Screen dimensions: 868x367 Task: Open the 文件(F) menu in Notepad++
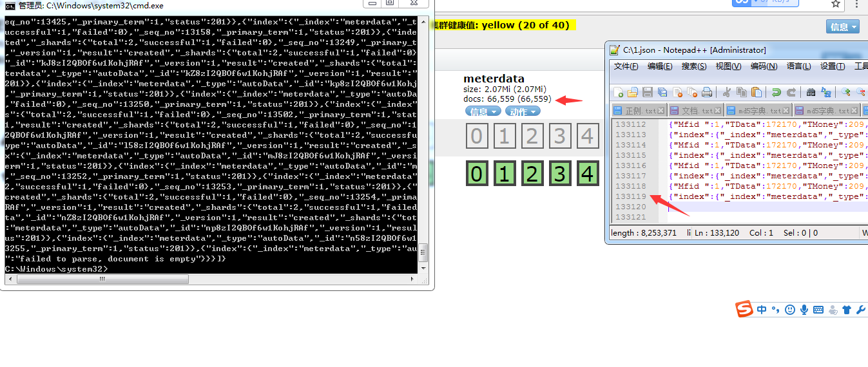(626, 66)
